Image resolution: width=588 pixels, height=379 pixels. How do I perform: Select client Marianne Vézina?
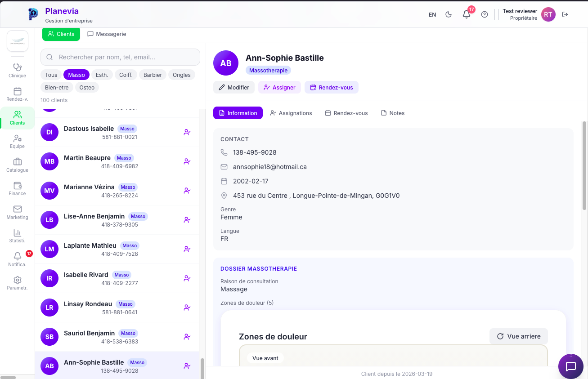click(117, 191)
